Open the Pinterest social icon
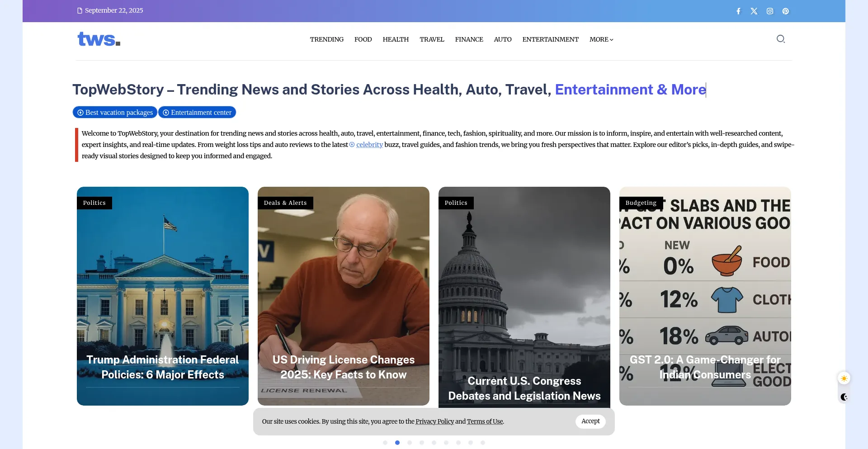The image size is (868, 449). [786, 11]
